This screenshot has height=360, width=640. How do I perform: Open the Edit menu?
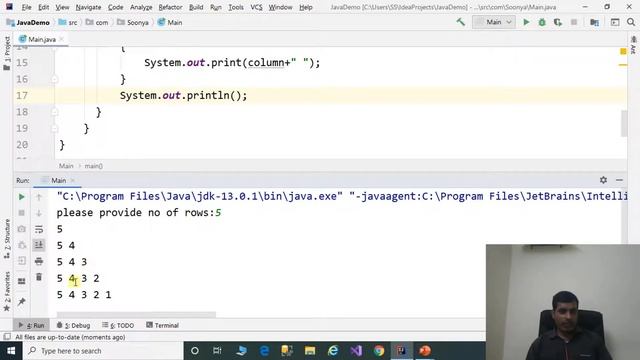pos(44,7)
